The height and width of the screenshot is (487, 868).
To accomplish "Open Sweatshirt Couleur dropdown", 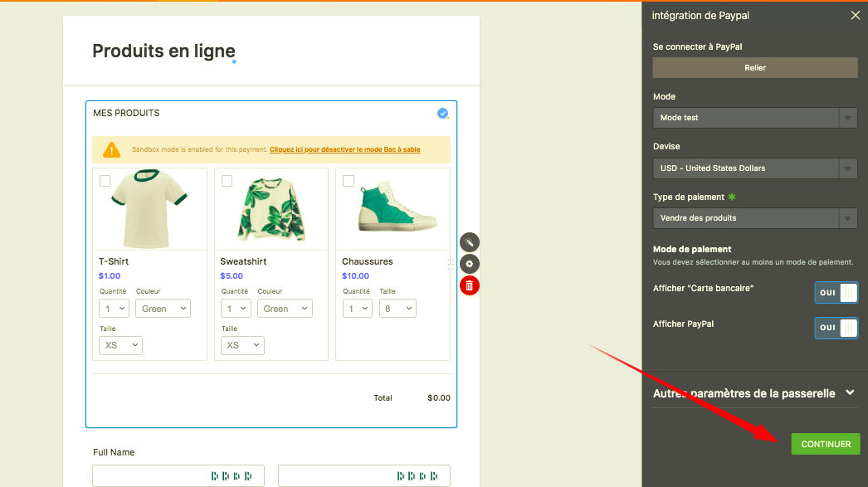I will pyautogui.click(x=285, y=309).
